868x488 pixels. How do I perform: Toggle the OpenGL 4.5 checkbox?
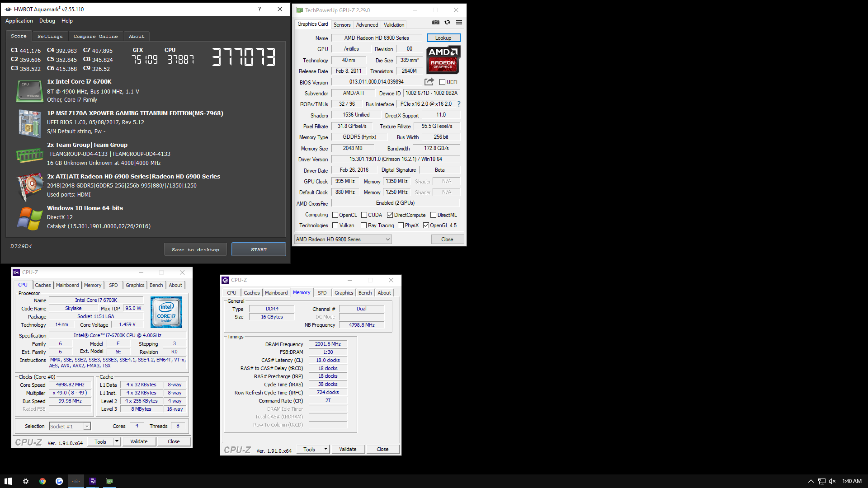(426, 225)
